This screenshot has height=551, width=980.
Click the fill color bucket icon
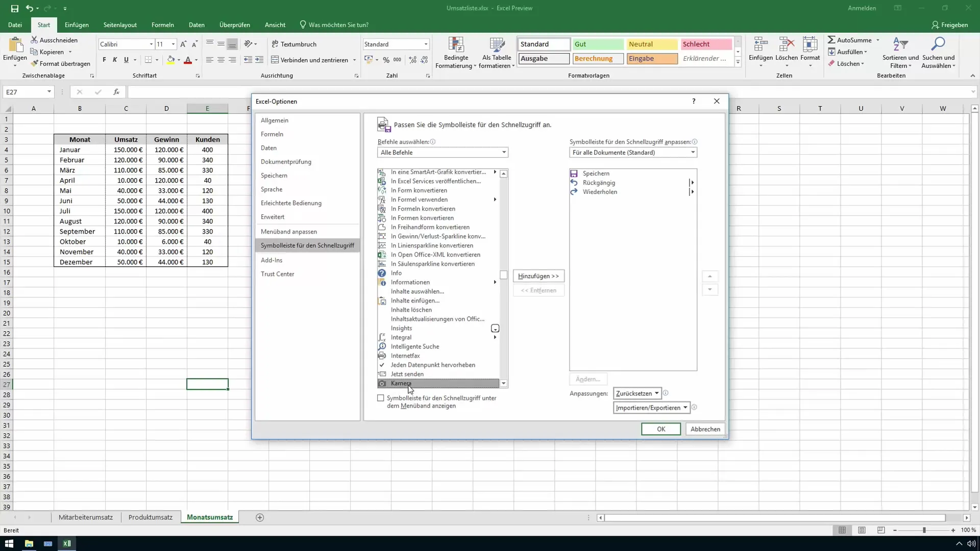point(171,60)
